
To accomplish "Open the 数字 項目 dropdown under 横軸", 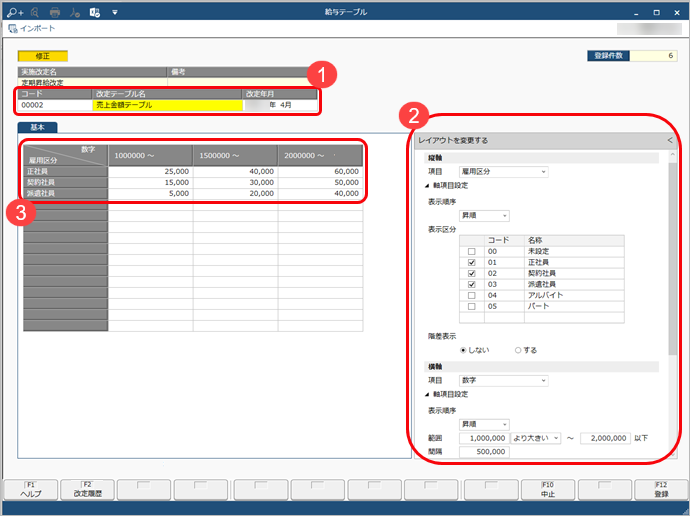I will (x=502, y=381).
